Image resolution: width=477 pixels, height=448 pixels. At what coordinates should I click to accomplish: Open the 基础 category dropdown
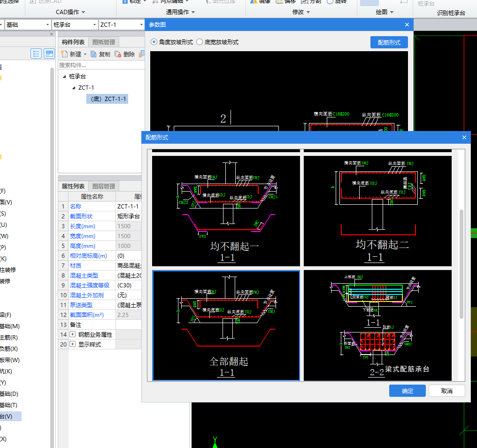point(47,24)
